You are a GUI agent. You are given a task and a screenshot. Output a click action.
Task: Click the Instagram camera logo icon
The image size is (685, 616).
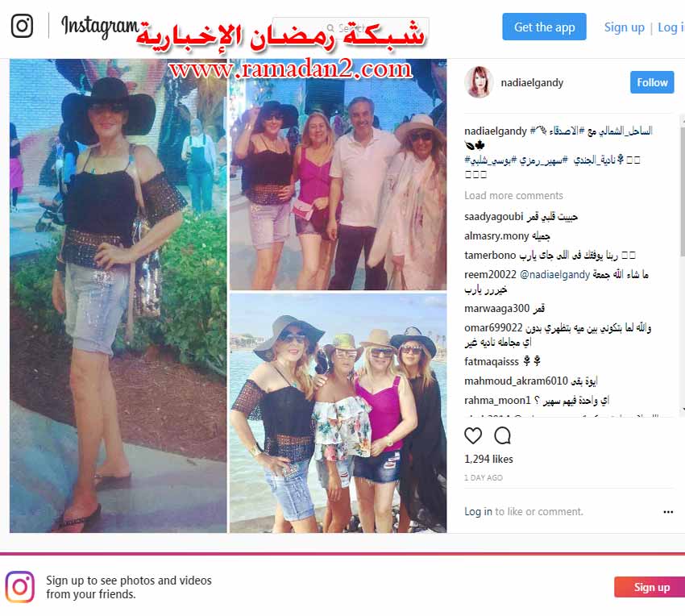point(22,26)
